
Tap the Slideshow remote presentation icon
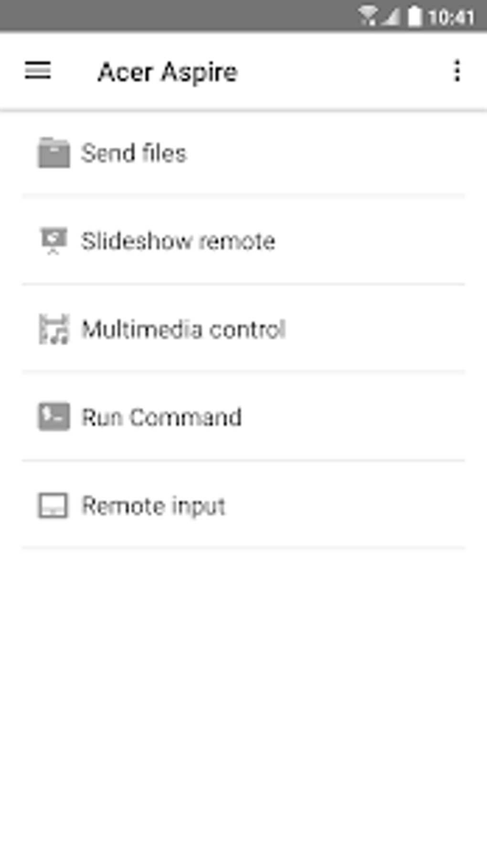pos(53,241)
